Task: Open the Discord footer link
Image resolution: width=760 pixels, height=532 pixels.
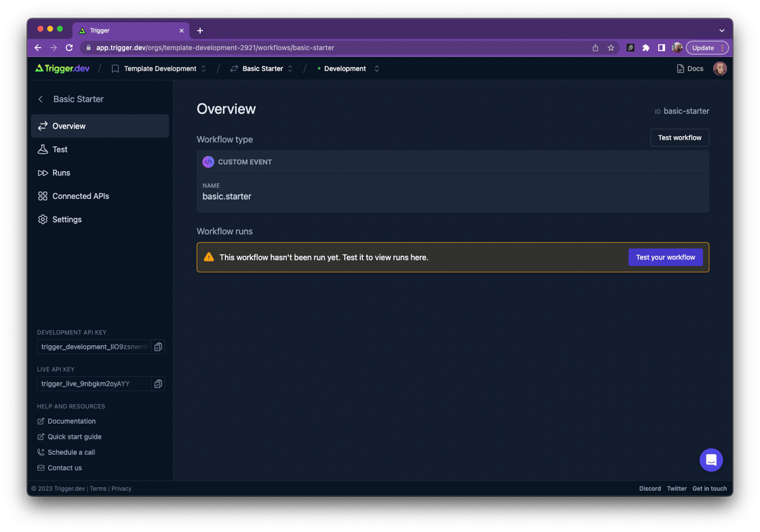Action: click(650, 489)
